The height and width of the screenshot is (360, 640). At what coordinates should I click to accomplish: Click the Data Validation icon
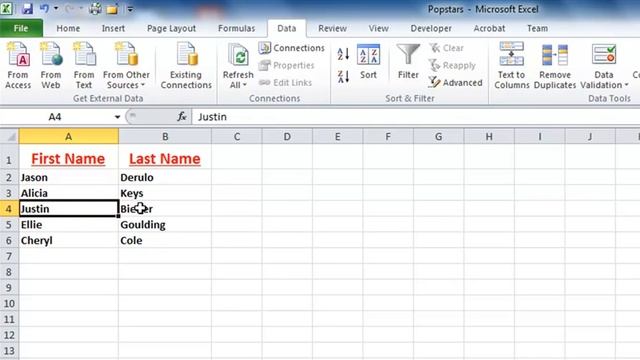click(604, 55)
